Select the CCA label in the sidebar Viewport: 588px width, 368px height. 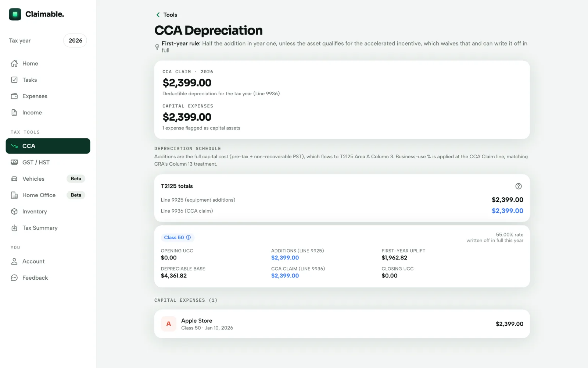point(29,146)
